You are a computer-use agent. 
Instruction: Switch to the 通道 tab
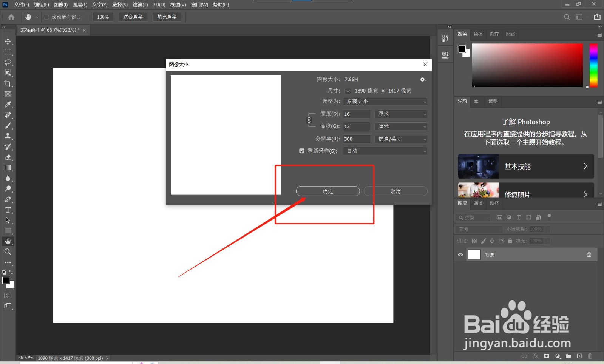click(478, 204)
